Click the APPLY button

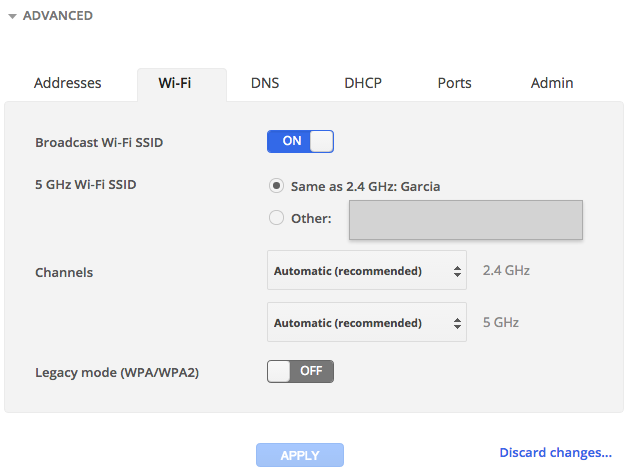click(x=299, y=455)
